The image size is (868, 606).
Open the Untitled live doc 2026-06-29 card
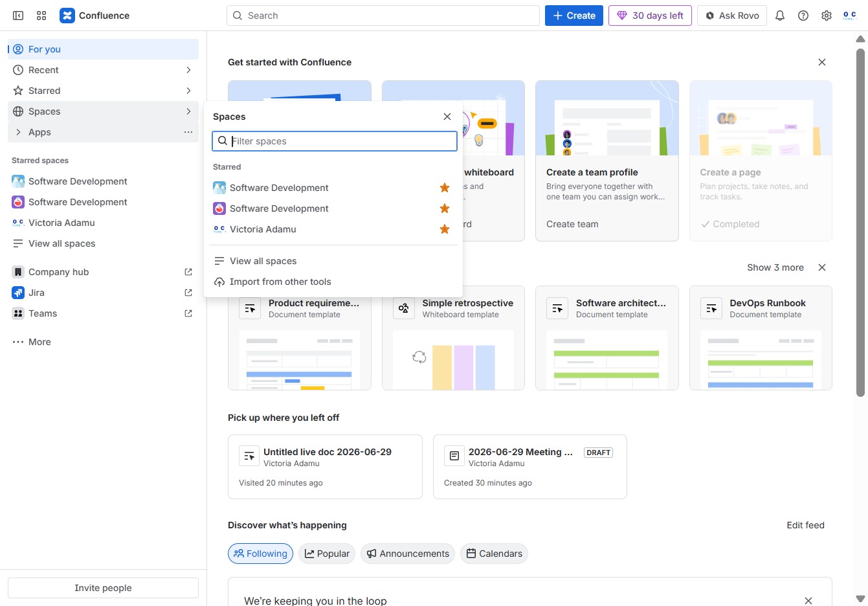click(x=325, y=467)
